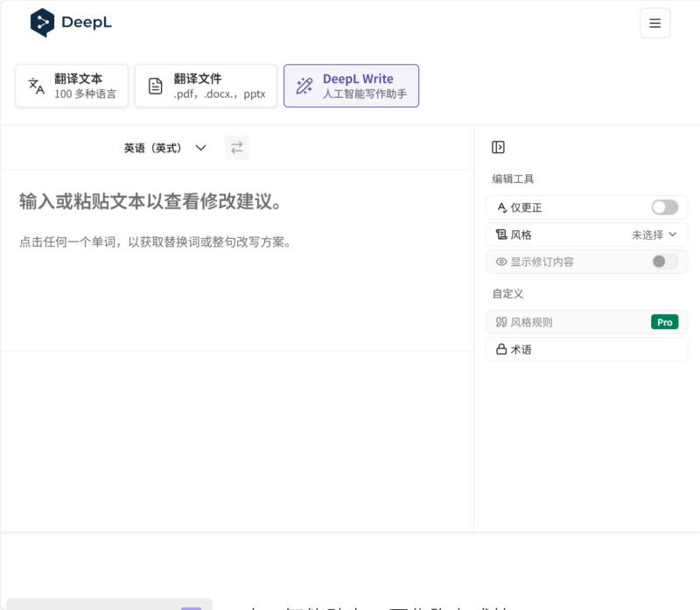Click the document icon on 翻译文件
Screen dimensions: 700x610
(156, 85)
